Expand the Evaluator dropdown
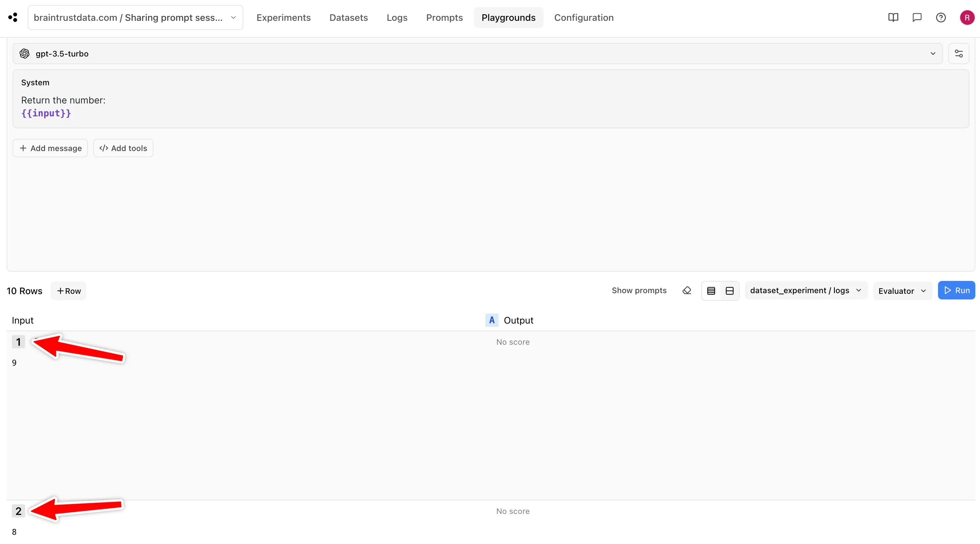 [x=902, y=291]
